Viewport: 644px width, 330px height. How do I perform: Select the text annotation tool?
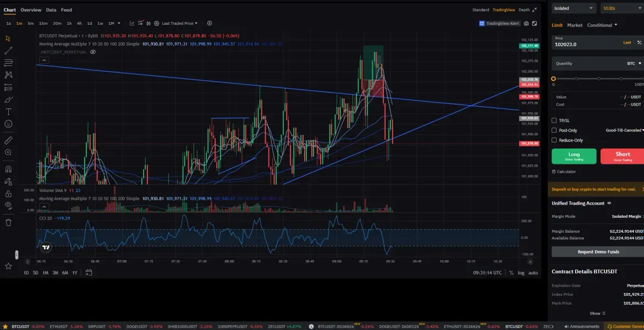[x=8, y=112]
